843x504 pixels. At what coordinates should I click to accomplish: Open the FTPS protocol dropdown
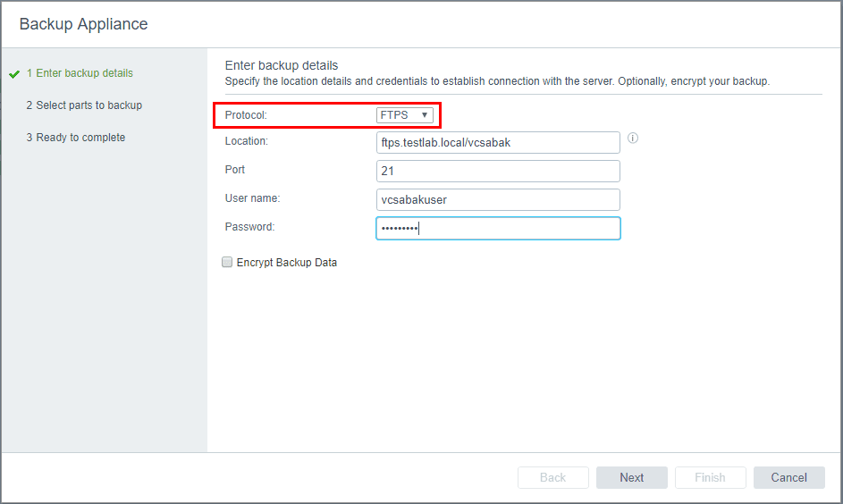pyautogui.click(x=405, y=115)
